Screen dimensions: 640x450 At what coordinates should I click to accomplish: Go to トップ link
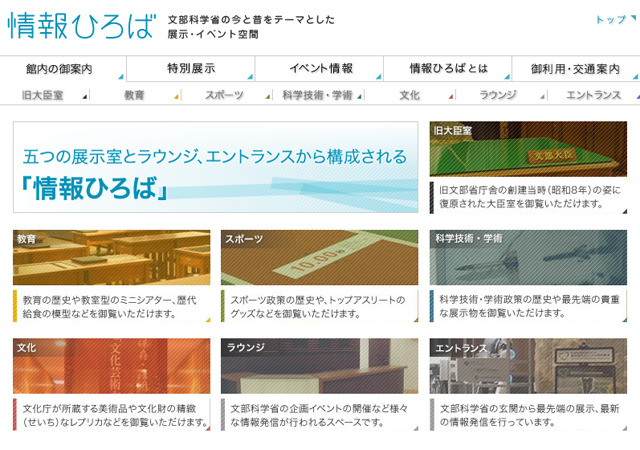[611, 19]
